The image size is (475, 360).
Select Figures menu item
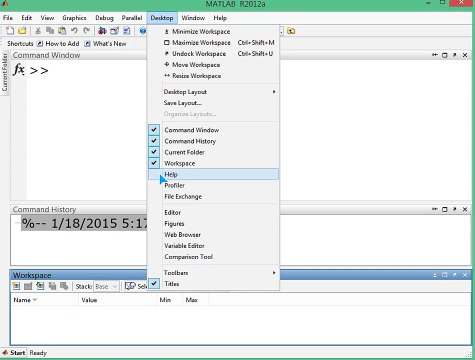click(213, 224)
